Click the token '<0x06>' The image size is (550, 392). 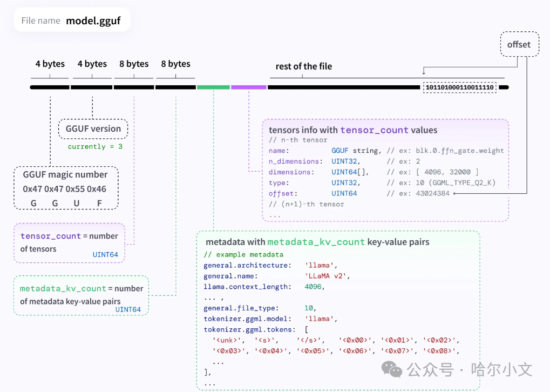coord(355,350)
